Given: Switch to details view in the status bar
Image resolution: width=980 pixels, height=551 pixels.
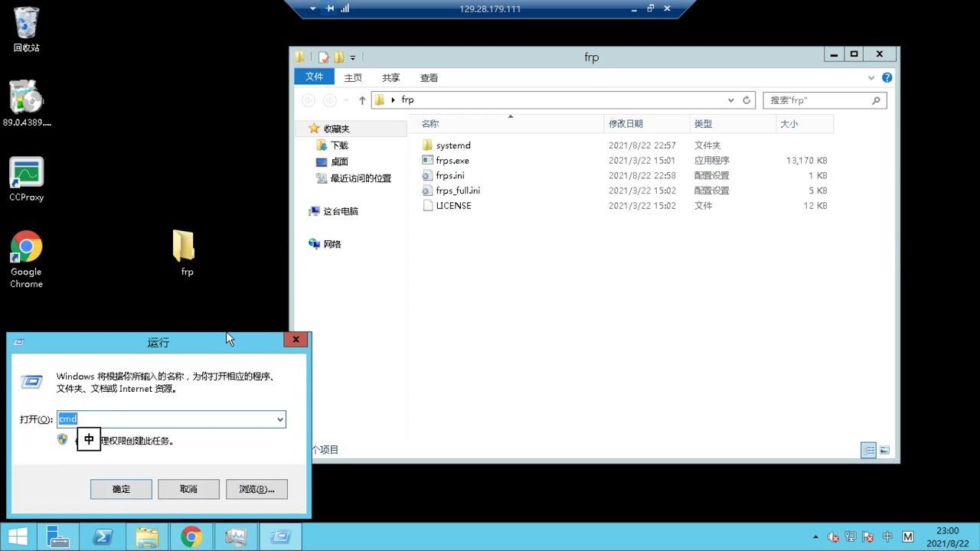Looking at the screenshot, I should [868, 451].
